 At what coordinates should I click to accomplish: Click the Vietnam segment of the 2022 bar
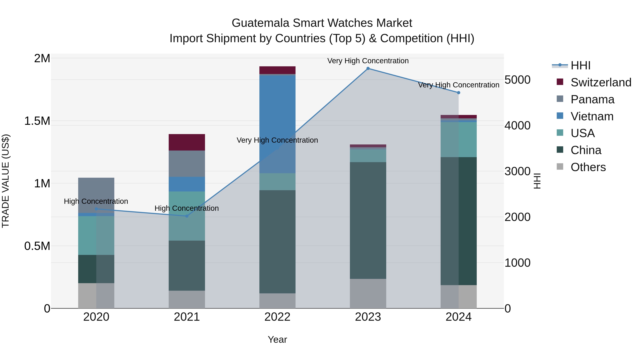(277, 124)
